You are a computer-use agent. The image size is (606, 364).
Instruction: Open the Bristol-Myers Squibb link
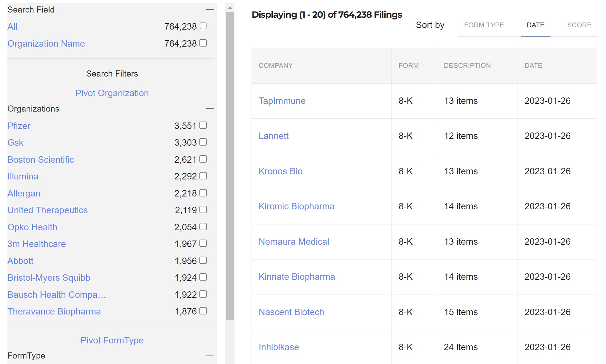(x=49, y=278)
